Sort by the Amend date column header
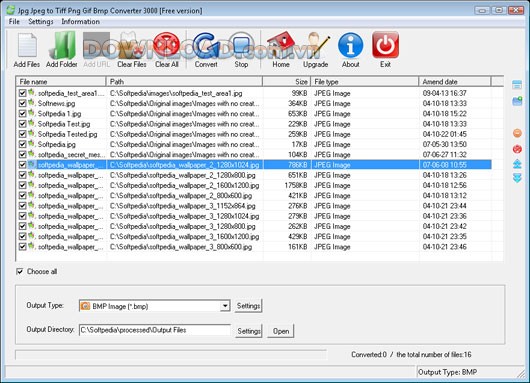The height and width of the screenshot is (383, 530). [455, 81]
